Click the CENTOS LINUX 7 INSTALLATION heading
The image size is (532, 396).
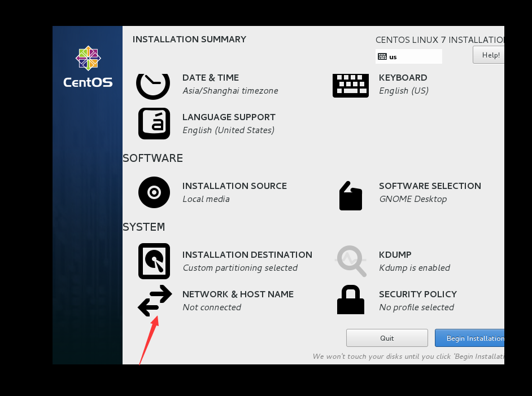(x=440, y=40)
